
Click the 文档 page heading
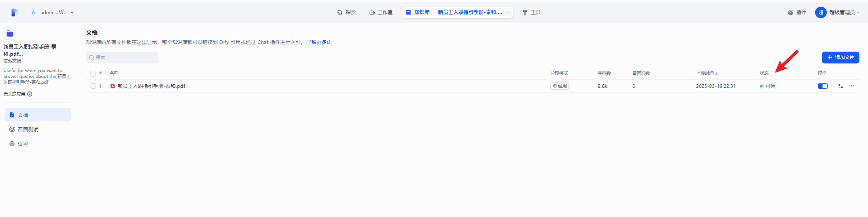click(92, 33)
